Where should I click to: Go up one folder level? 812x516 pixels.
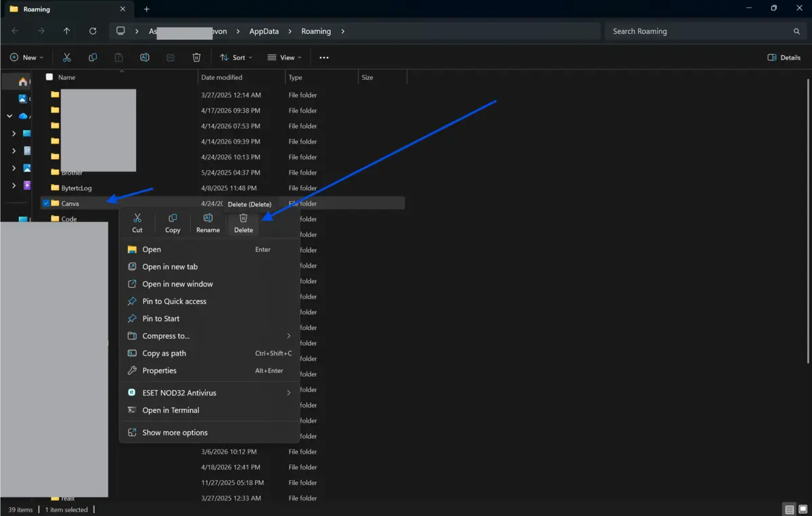[x=66, y=31]
